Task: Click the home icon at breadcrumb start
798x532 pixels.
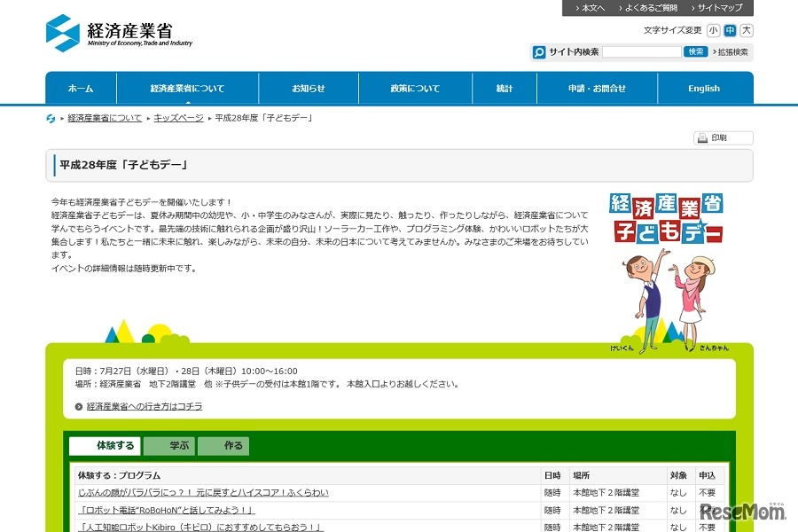Action: click(x=51, y=116)
